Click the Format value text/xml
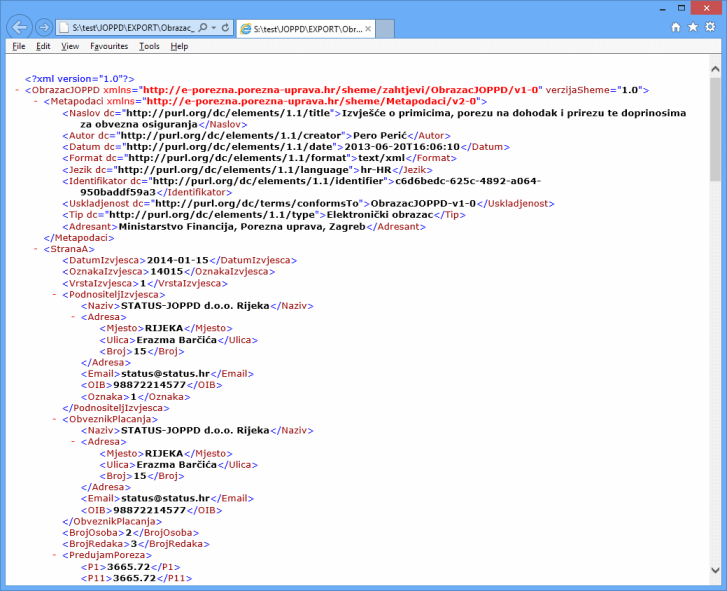This screenshot has width=727, height=591. point(381,158)
